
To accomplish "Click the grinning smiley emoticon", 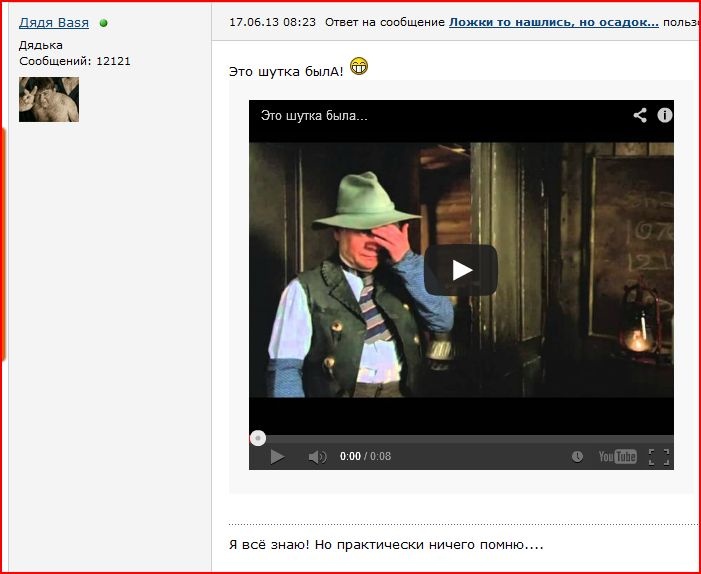I will [x=359, y=66].
